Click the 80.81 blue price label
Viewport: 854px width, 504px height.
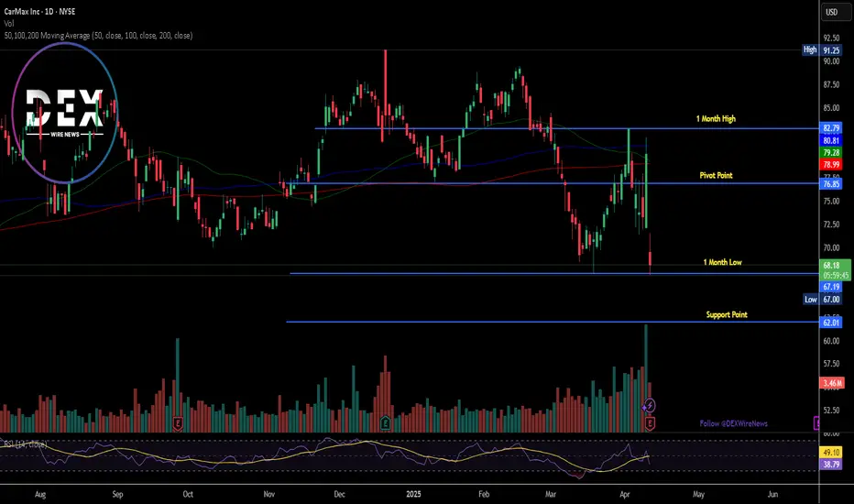coord(831,140)
